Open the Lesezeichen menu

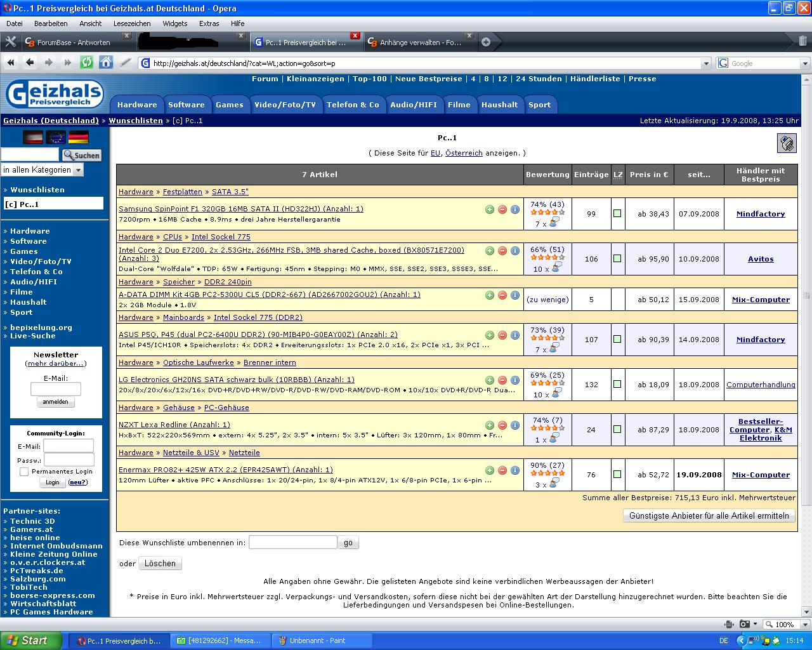pyautogui.click(x=132, y=23)
